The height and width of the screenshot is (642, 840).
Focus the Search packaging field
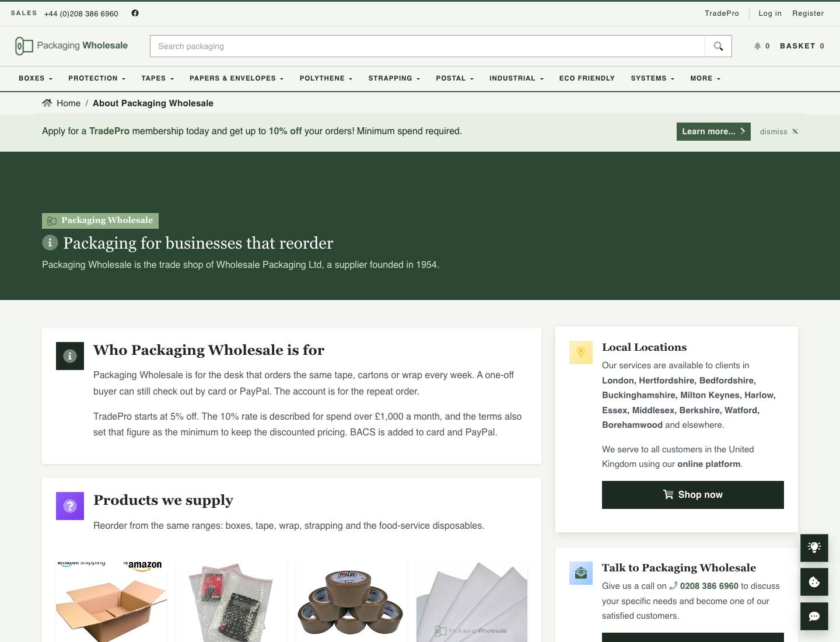pyautogui.click(x=428, y=46)
